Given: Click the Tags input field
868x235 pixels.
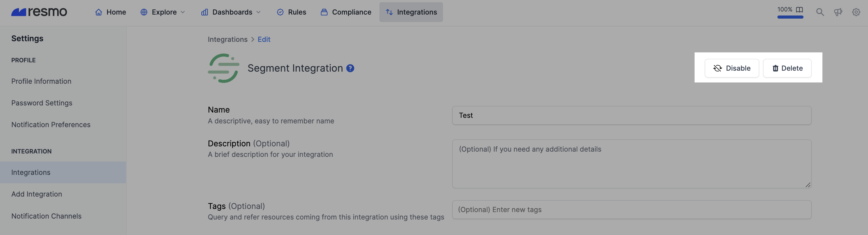Looking at the screenshot, I should click(x=631, y=210).
